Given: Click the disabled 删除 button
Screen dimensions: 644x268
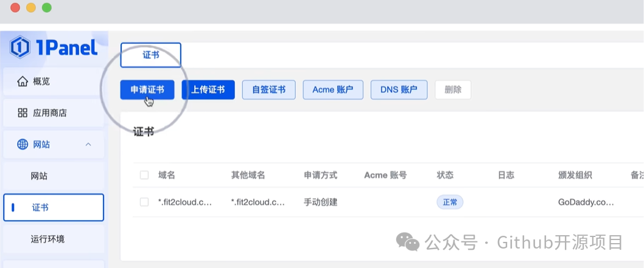Looking at the screenshot, I should point(453,90).
